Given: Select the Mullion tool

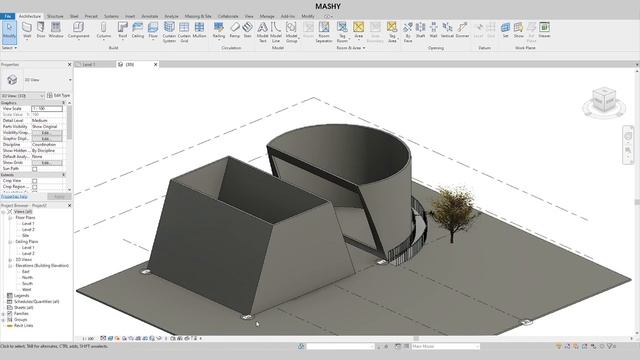Looking at the screenshot, I should 199,30.
